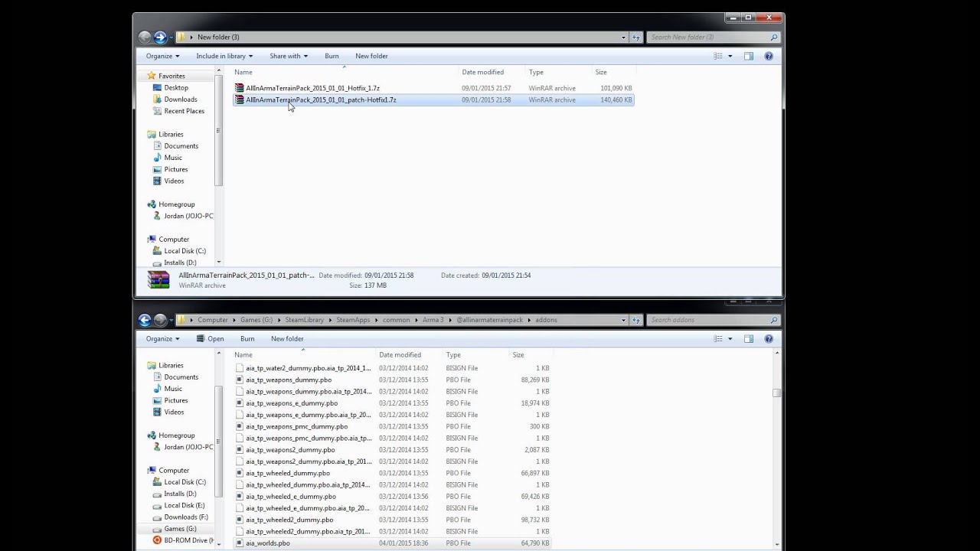The image size is (980, 551).
Task: Open help in New folder (3) window
Action: coord(769,56)
